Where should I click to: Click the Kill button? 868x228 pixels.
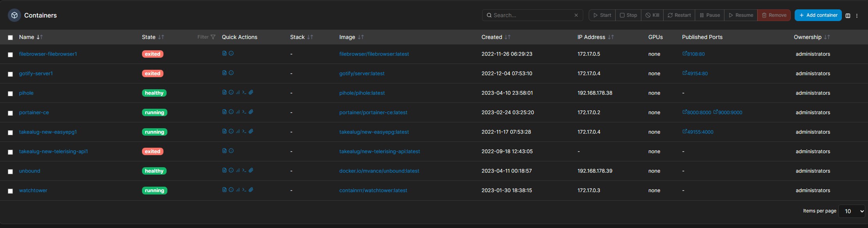(652, 15)
